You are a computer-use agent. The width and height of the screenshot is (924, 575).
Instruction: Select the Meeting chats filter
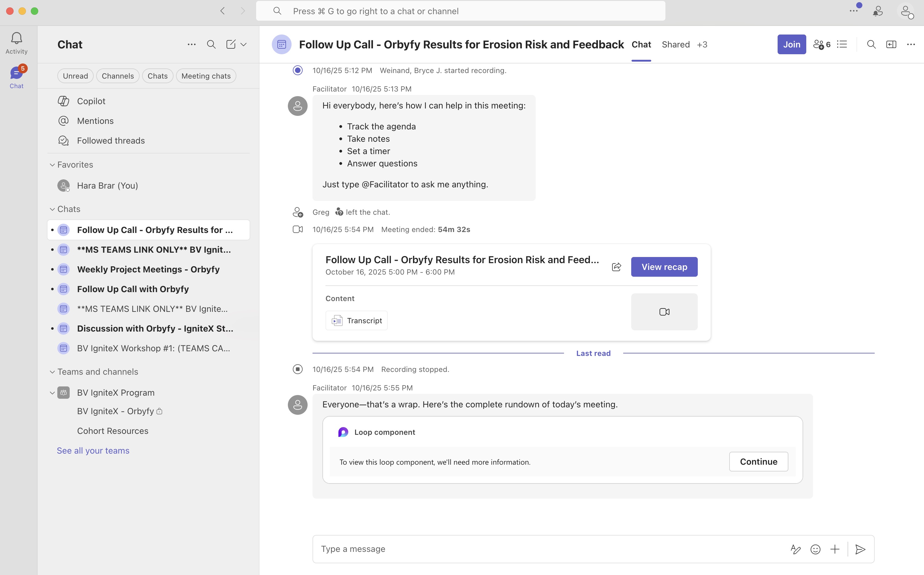(x=206, y=76)
